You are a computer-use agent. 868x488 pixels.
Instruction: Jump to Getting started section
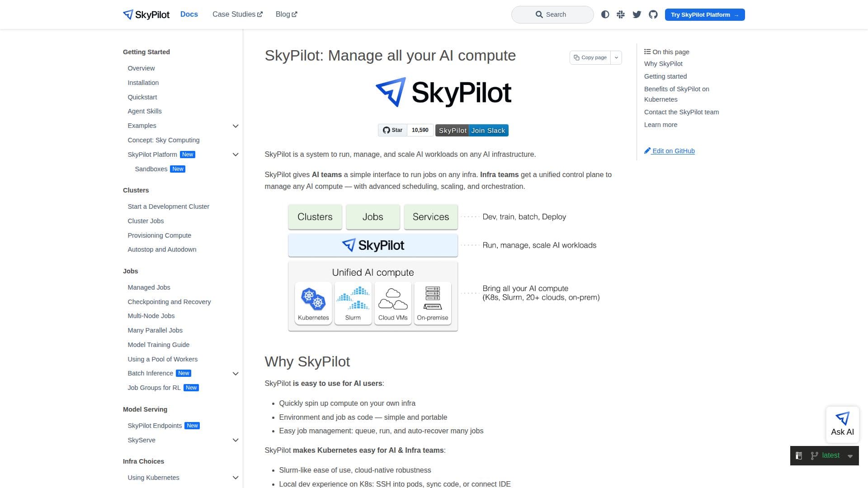coord(665,76)
